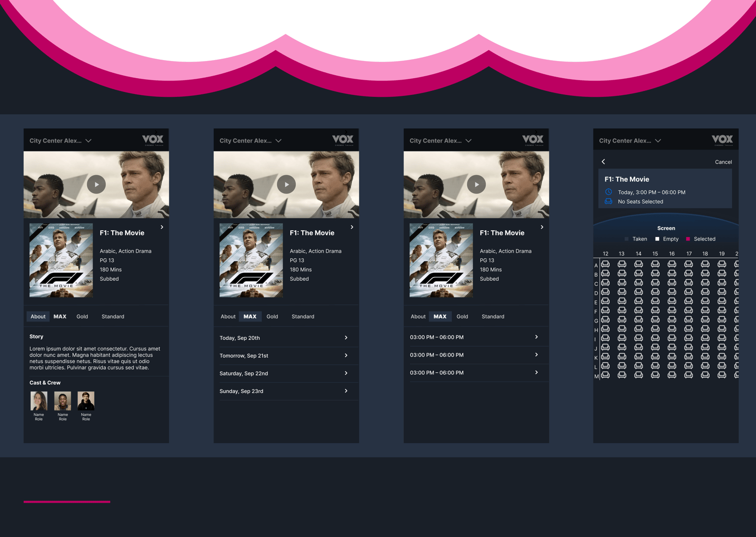Click the seat icon beside No Seats Selected
Image resolution: width=756 pixels, height=537 pixels.
coord(608,201)
